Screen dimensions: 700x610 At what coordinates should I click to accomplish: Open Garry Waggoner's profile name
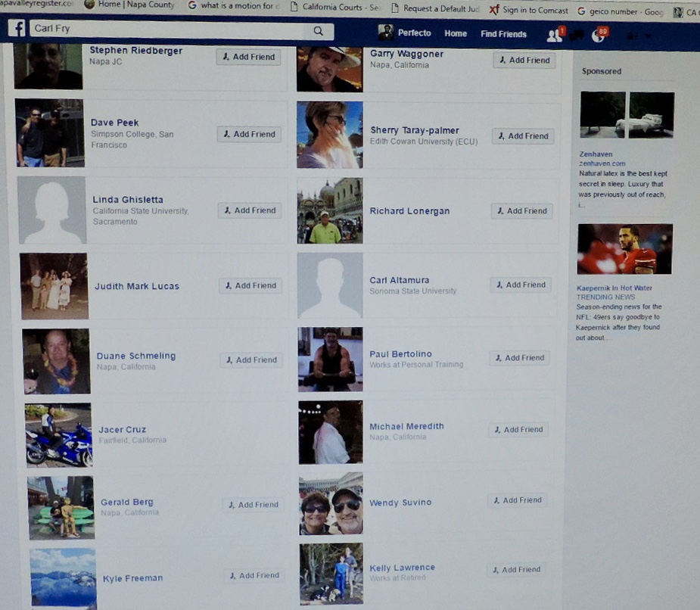[x=406, y=54]
